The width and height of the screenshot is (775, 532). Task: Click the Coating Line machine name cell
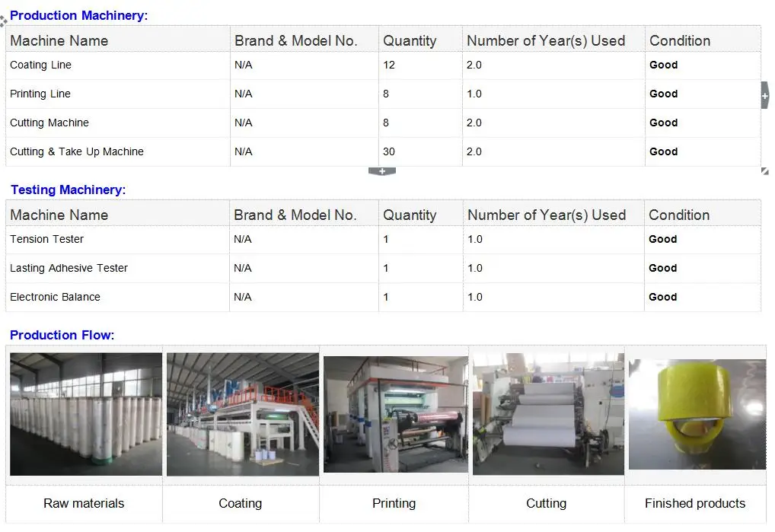point(41,65)
